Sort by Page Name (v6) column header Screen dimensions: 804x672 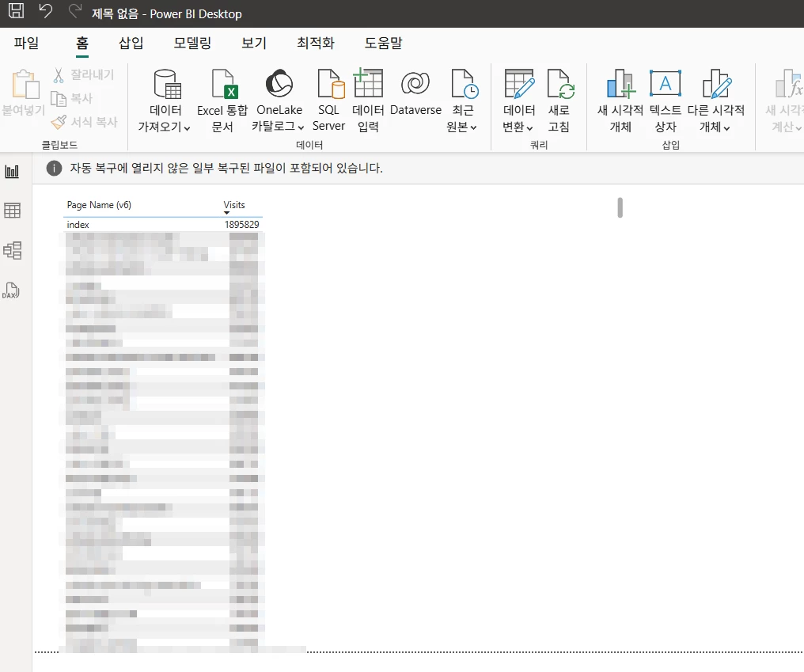[x=99, y=205]
